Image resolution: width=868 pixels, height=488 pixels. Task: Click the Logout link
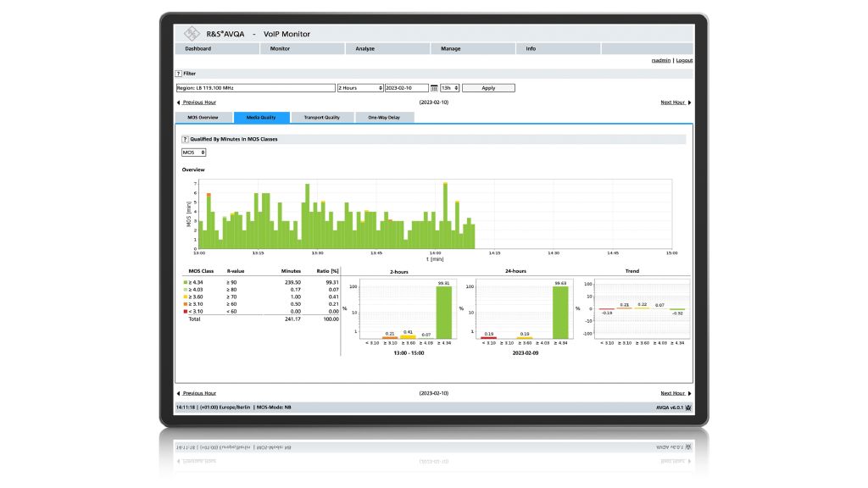point(684,60)
